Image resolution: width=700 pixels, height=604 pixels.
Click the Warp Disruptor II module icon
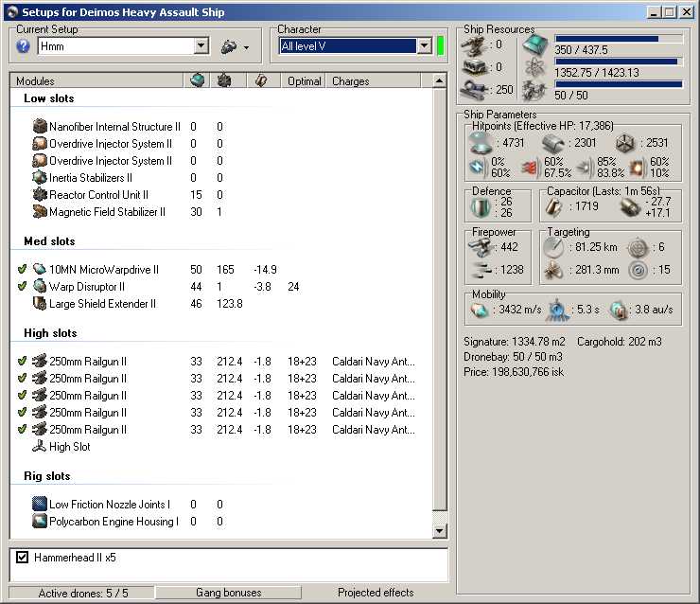pyautogui.click(x=40, y=286)
